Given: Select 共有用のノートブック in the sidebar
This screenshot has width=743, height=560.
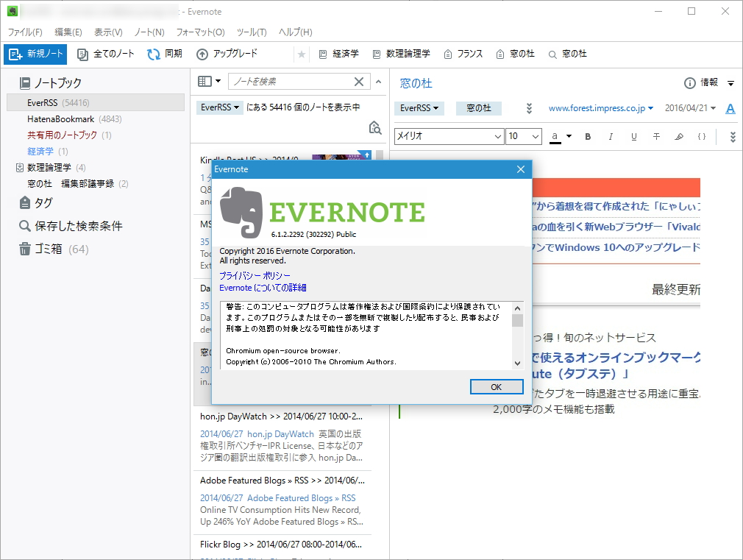Looking at the screenshot, I should click(69, 135).
